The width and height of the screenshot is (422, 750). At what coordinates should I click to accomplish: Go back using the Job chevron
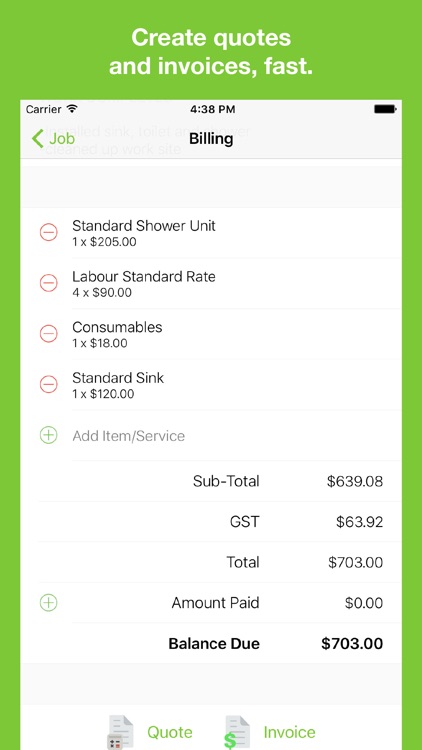(x=53, y=139)
